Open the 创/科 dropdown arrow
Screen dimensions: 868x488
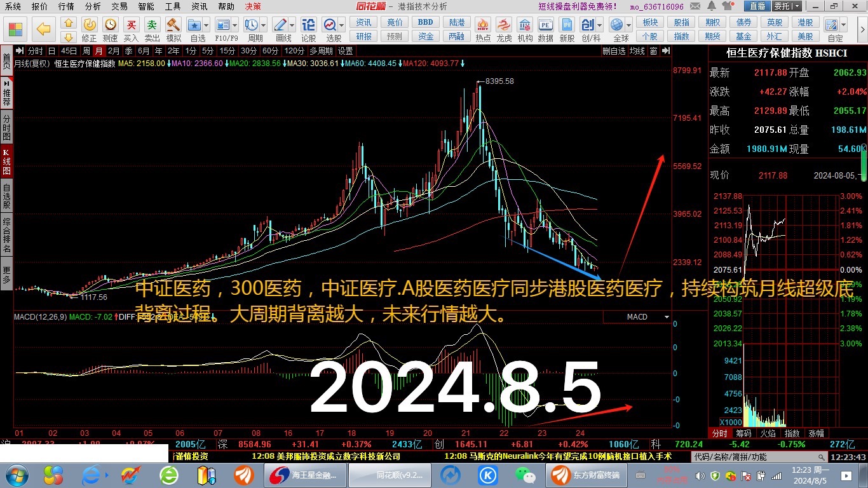(x=599, y=25)
